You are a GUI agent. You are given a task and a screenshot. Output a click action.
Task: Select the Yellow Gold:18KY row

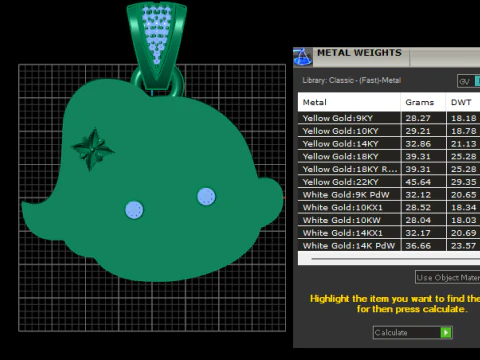click(389, 156)
